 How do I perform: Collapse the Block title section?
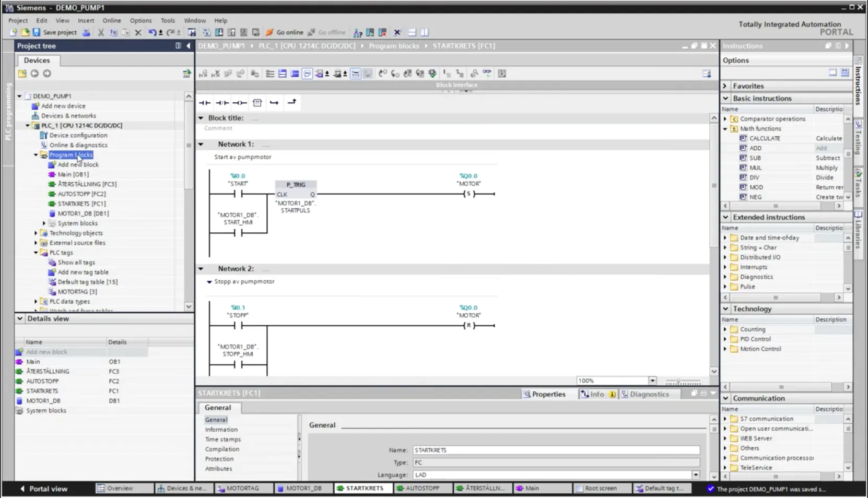tap(201, 118)
